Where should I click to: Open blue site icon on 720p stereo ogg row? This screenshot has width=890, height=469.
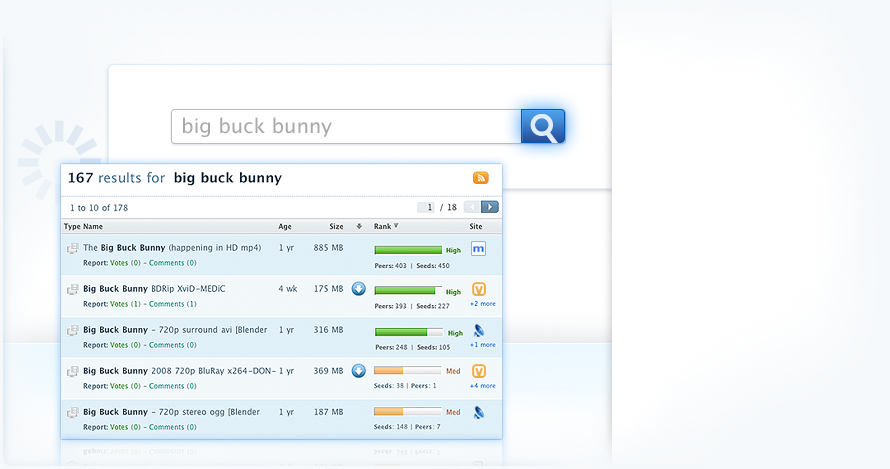pyautogui.click(x=479, y=412)
